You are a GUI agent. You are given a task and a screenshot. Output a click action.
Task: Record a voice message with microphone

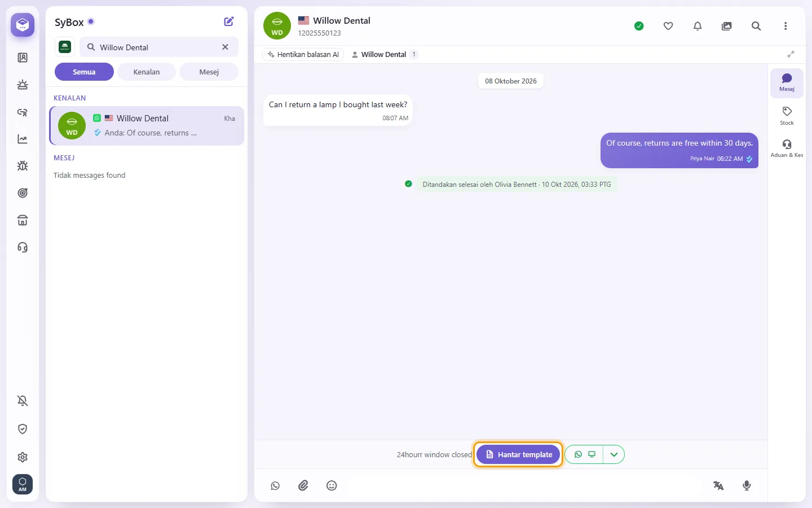747,485
